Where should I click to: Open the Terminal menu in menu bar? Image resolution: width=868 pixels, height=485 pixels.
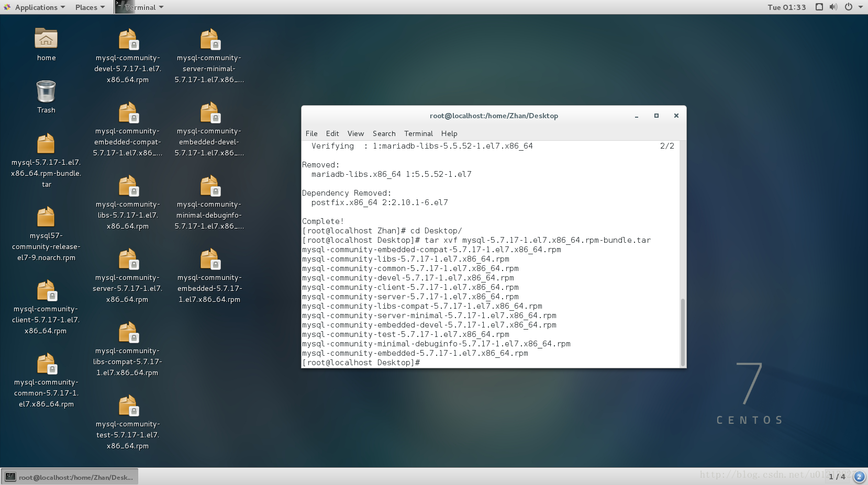pos(418,133)
